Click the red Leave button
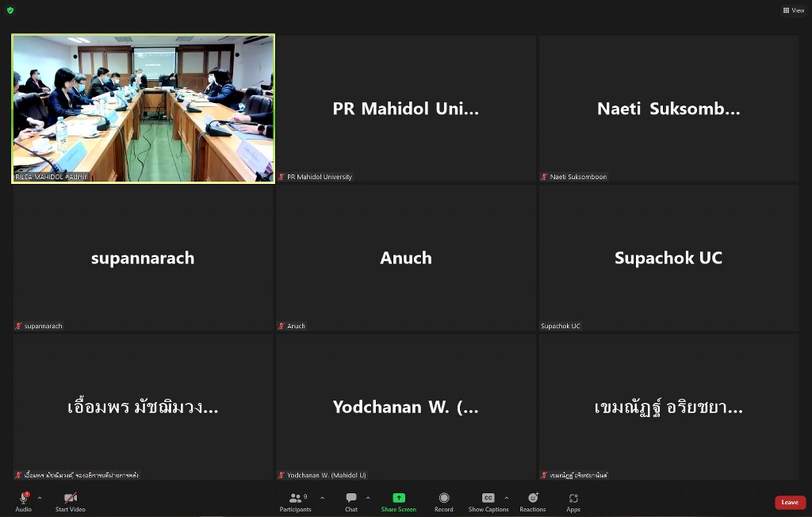This screenshot has width=812, height=517. click(x=790, y=502)
